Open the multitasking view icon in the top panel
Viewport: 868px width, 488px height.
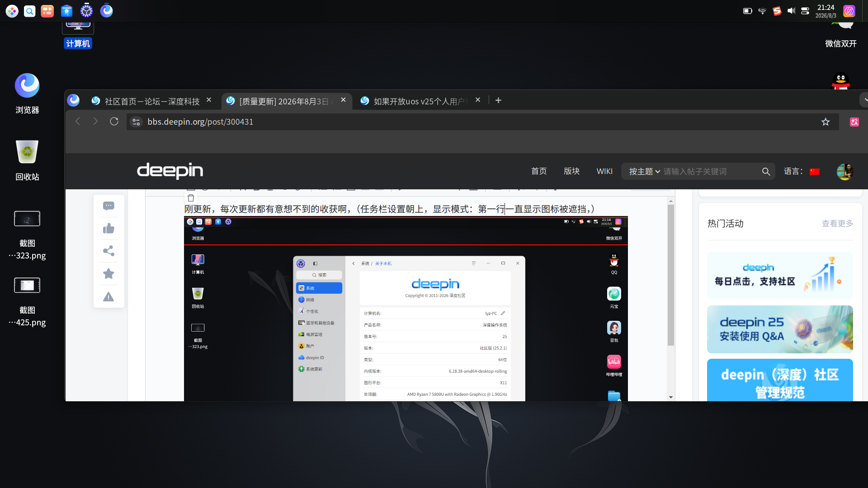[x=47, y=11]
